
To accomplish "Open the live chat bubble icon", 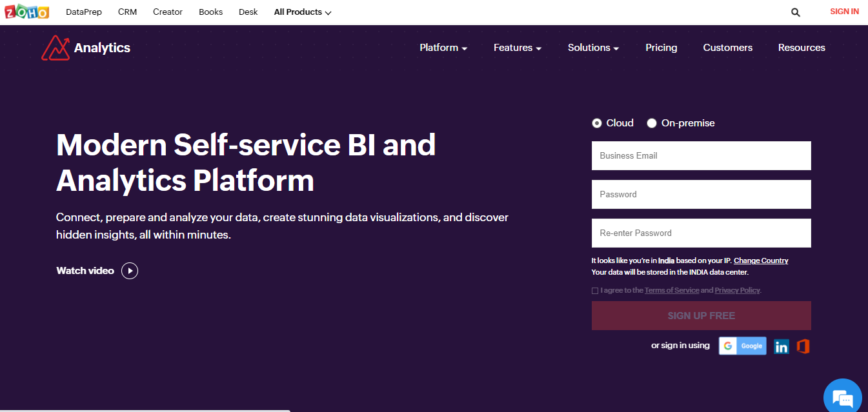I will (843, 397).
